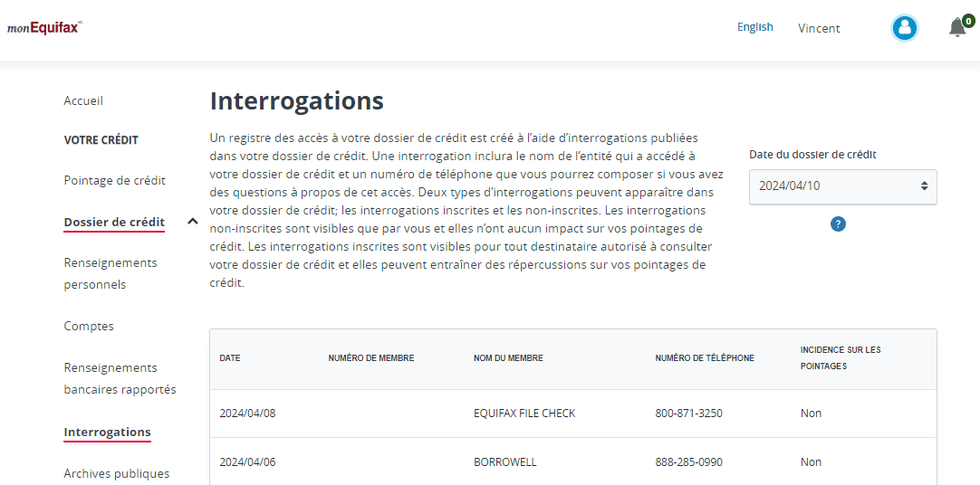Click the Vincent user name
Screen dimensions: 980x485
(819, 28)
